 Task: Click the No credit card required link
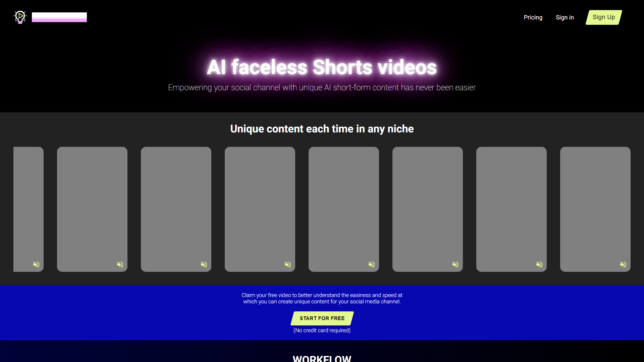(x=322, y=330)
